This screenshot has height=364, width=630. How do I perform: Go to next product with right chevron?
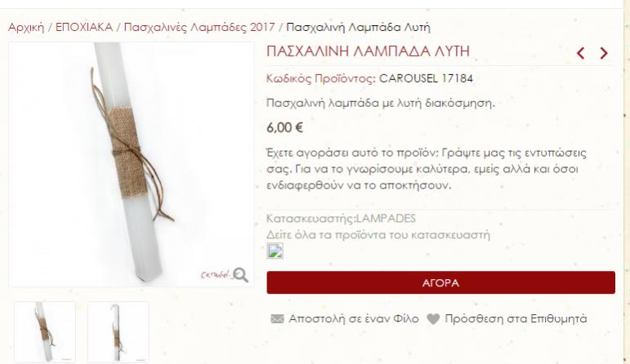click(x=604, y=53)
